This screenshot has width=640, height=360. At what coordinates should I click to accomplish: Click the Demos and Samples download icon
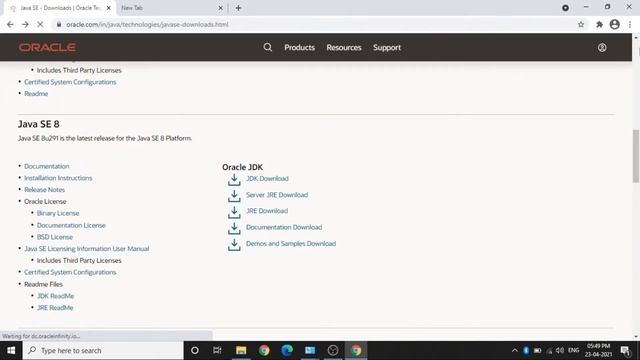click(234, 244)
